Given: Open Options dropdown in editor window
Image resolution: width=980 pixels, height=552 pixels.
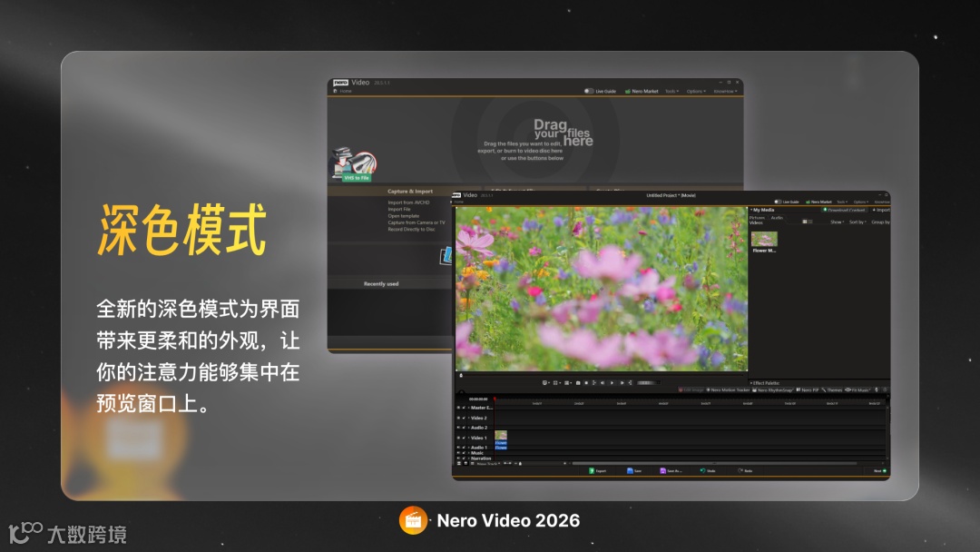Looking at the screenshot, I should point(861,202).
